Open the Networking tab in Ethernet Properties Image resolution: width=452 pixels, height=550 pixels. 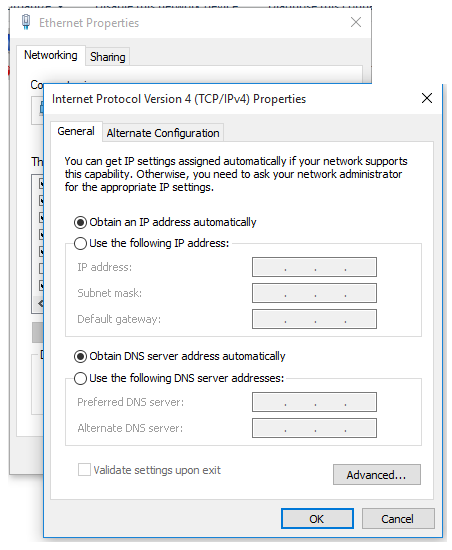tap(51, 55)
